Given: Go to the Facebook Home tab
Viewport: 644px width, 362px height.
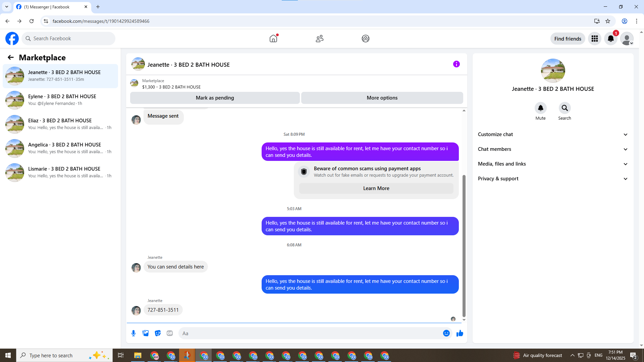Looking at the screenshot, I should click(273, 39).
